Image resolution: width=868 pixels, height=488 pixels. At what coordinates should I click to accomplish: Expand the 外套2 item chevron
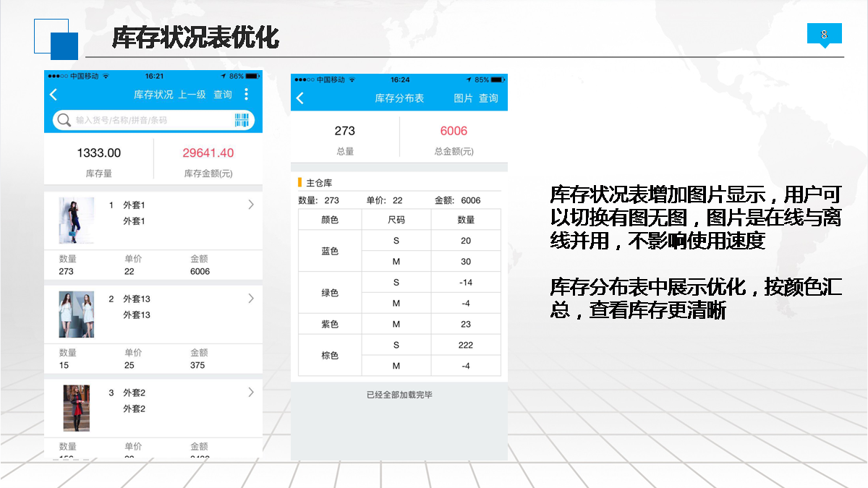click(x=251, y=393)
